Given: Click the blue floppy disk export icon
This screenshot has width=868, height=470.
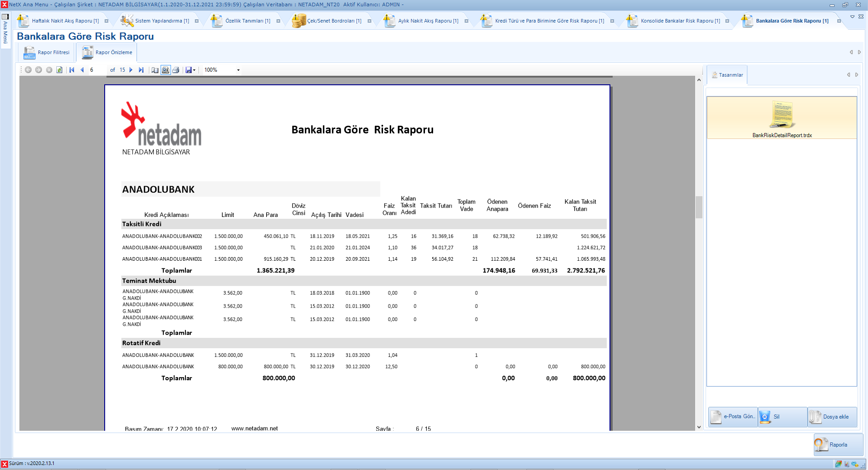Looking at the screenshot, I should coord(189,70).
